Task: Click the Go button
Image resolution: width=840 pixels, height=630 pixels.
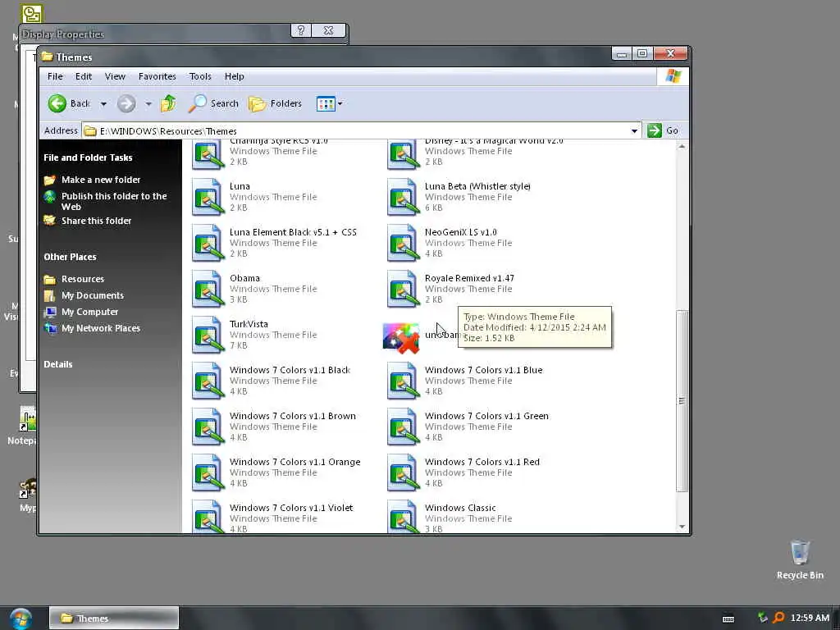Action: 663,130
